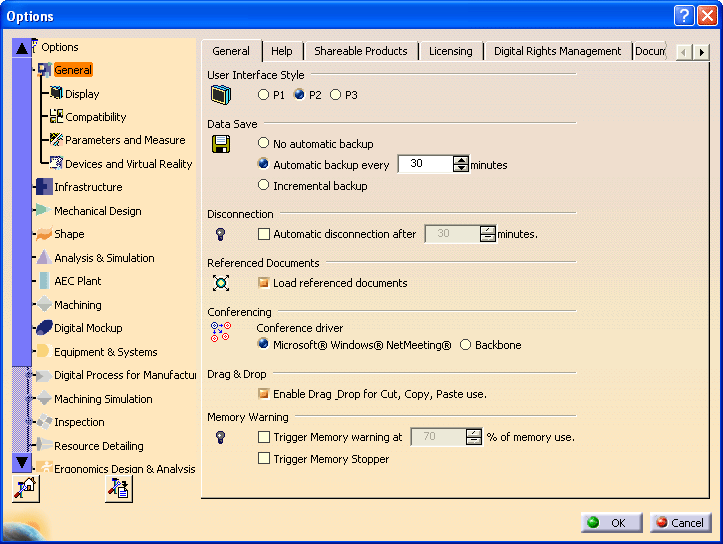
Task: Enable Automatic disconnection after checkbox
Action: point(264,234)
